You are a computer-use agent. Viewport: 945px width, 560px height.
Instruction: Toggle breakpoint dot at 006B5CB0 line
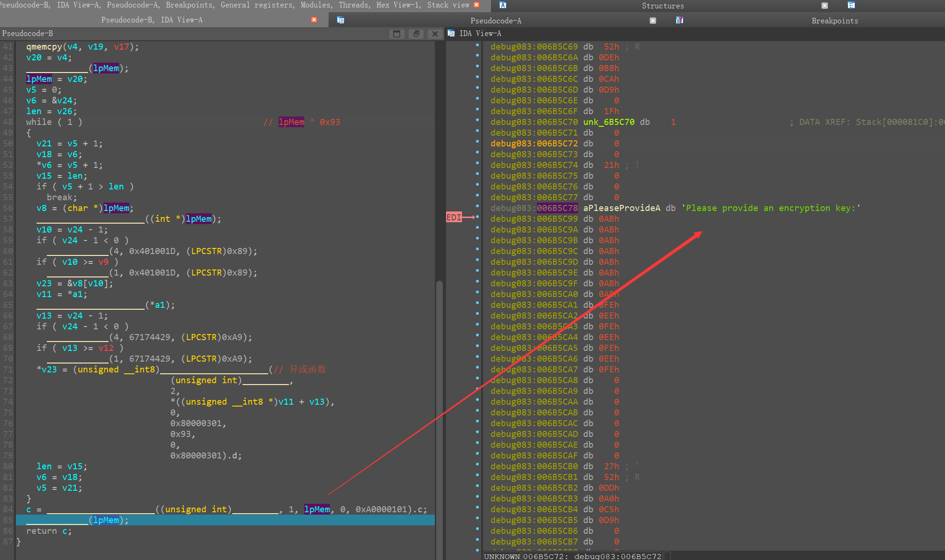click(x=477, y=465)
